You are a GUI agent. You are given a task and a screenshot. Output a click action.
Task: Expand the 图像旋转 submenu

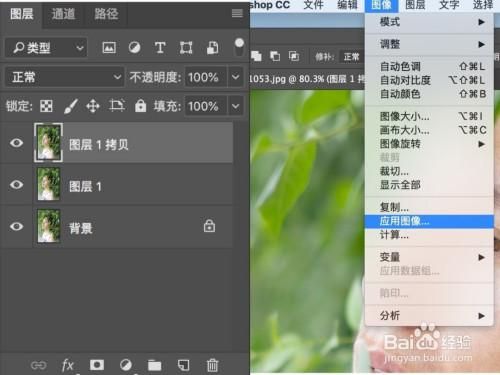(429, 144)
